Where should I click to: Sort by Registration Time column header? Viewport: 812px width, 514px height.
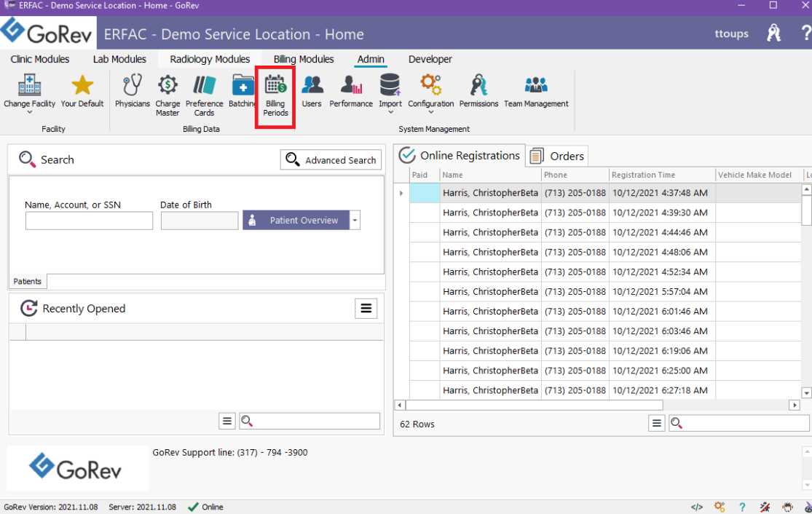coord(662,175)
